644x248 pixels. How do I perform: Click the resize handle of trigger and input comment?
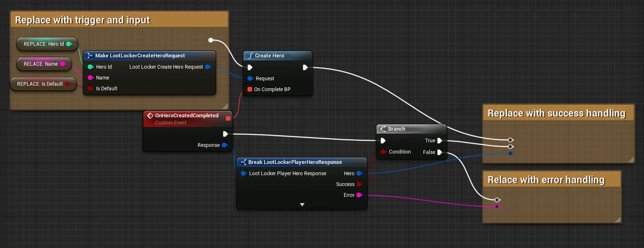(x=225, y=106)
